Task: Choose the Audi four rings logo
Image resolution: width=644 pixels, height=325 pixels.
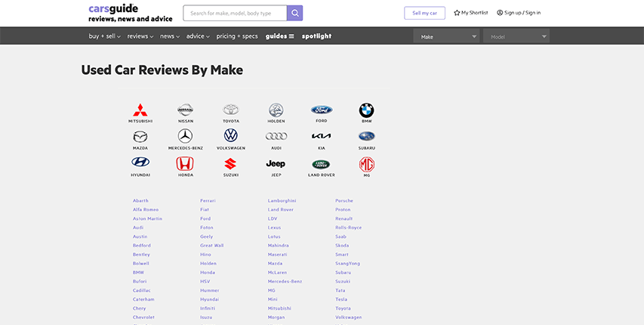Action: click(276, 136)
